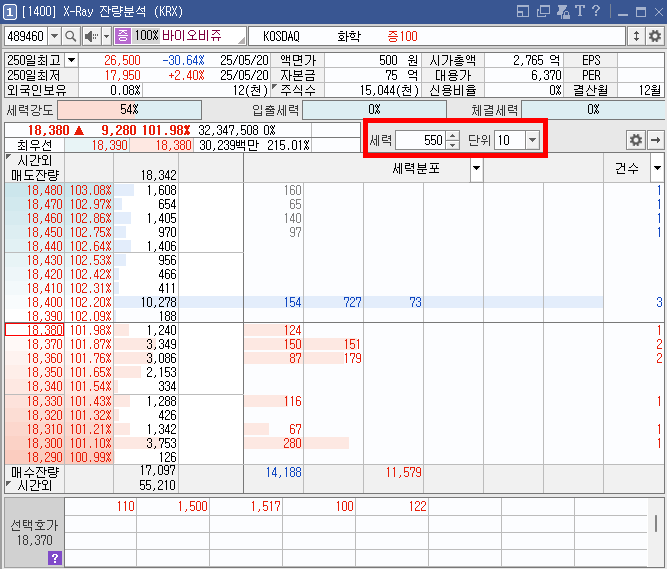Toggle the bottom 시간외 corner expander
The image size is (667, 569).
(x=9, y=484)
